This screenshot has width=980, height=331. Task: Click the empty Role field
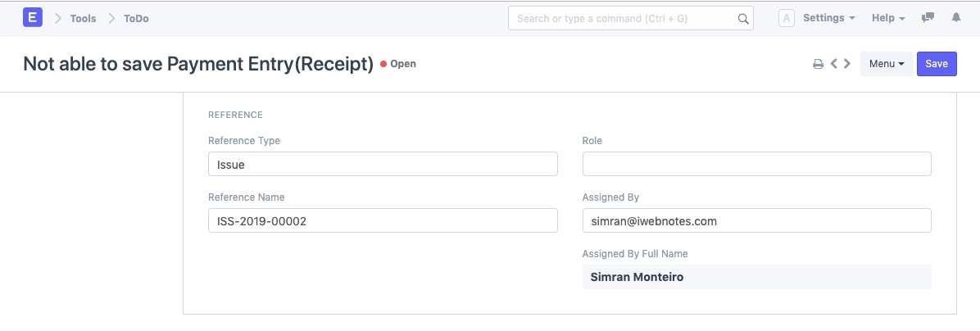coord(756,164)
